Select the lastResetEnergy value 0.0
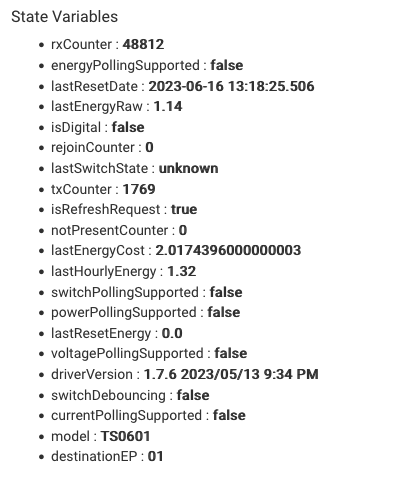Viewport: 406px width, 486px height. click(172, 333)
